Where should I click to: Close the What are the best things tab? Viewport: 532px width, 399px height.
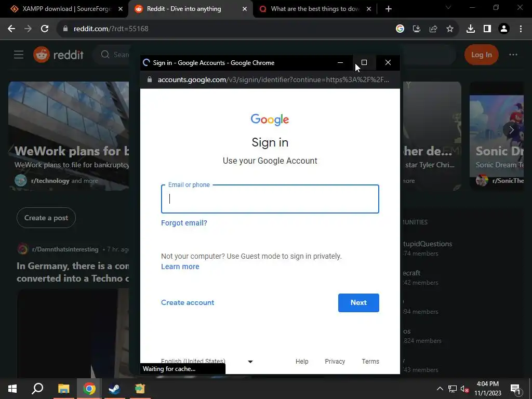point(369,9)
